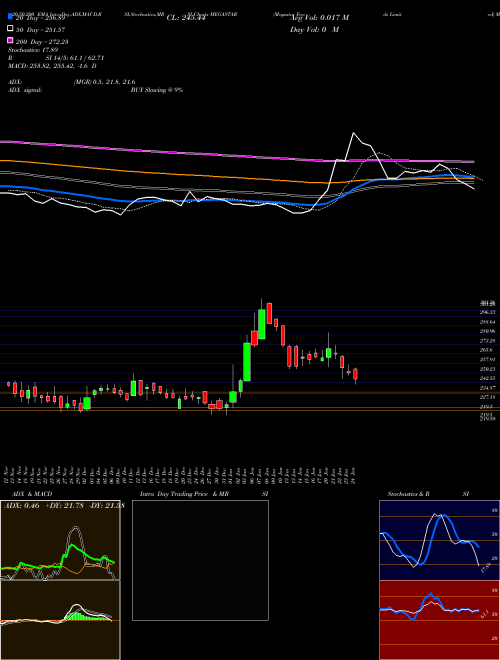
Task: Open the blue Stochastics chart panel
Action: tap(439, 540)
